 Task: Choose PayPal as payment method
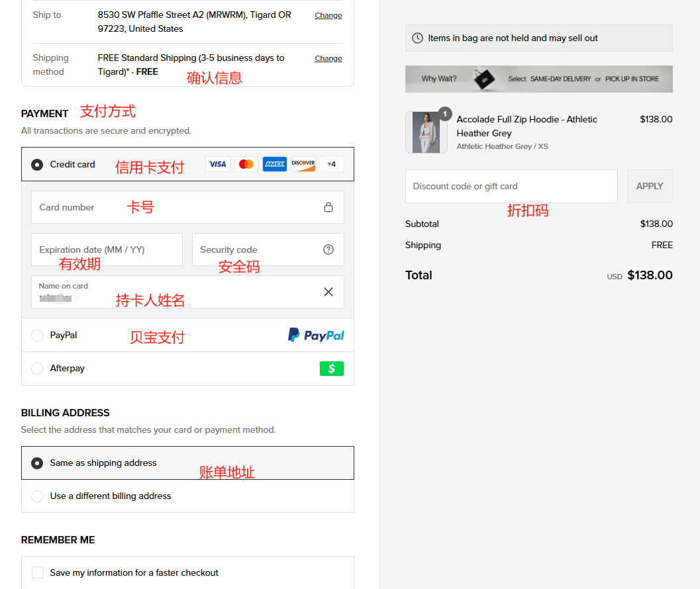tap(38, 336)
